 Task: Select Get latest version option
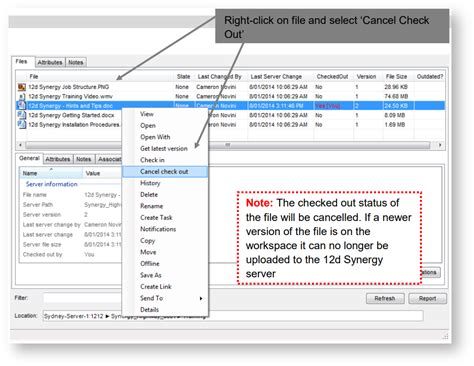tap(164, 149)
